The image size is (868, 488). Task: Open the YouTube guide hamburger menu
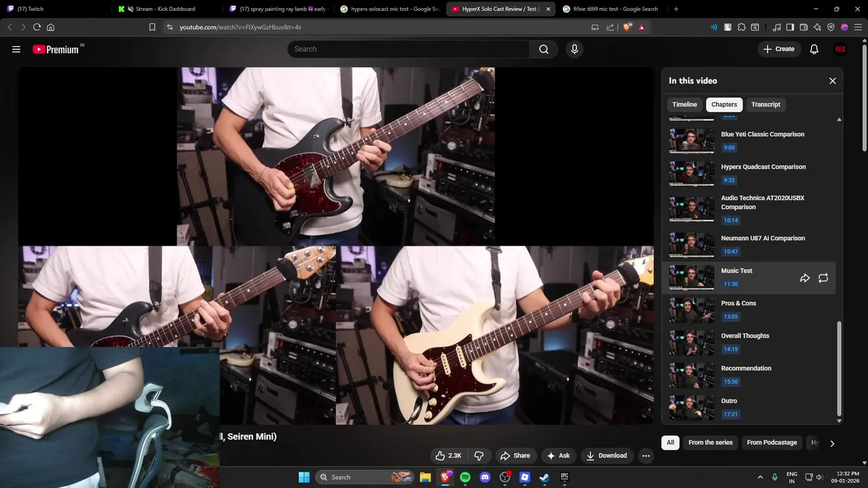click(x=16, y=49)
